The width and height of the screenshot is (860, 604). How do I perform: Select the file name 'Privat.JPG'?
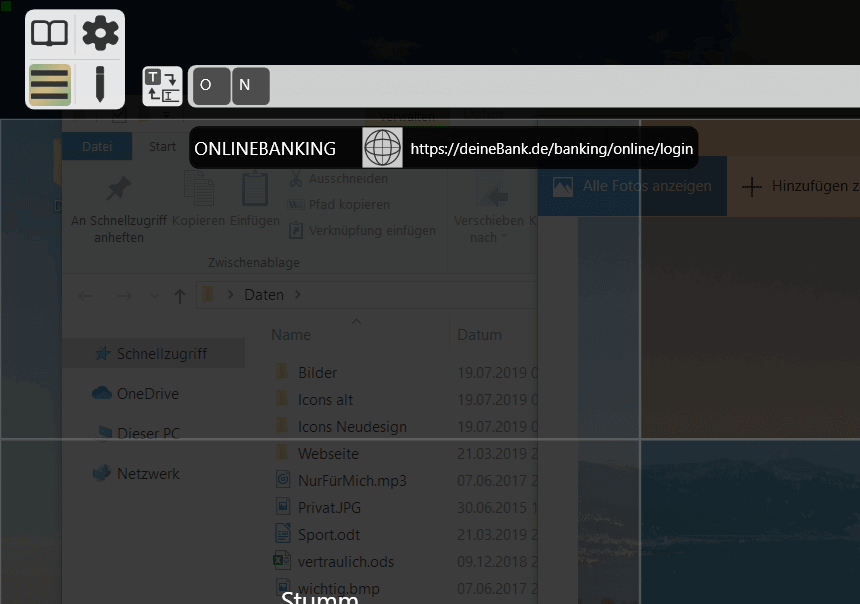click(329, 507)
